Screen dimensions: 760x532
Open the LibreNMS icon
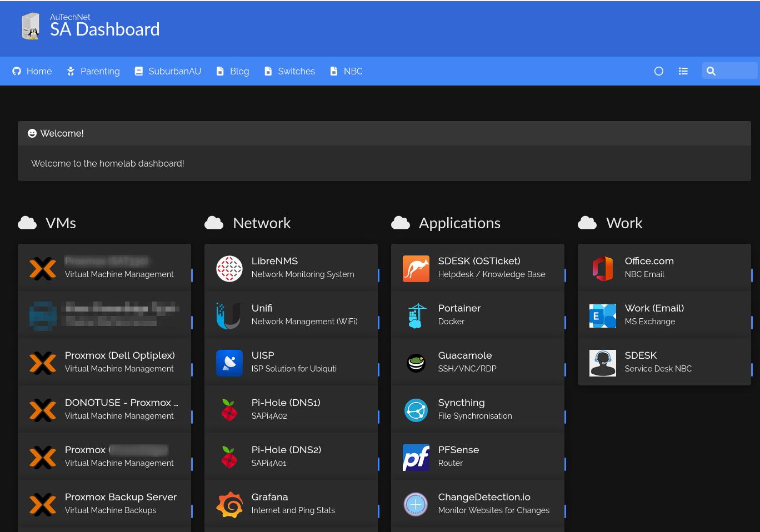[229, 269]
